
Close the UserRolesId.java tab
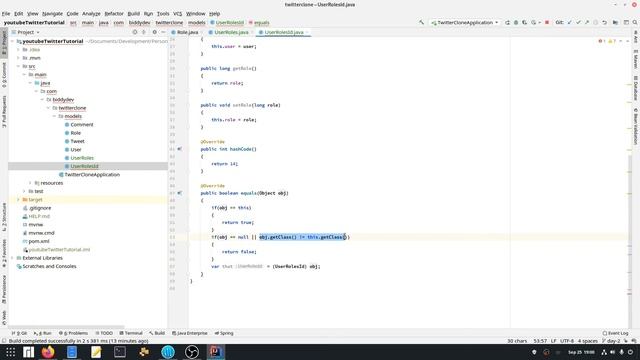point(307,32)
